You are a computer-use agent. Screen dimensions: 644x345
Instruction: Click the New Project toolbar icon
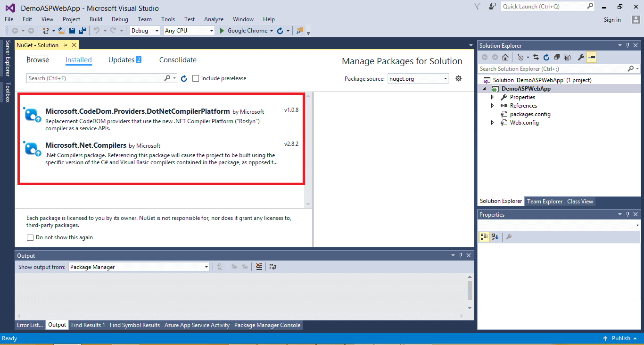point(46,31)
